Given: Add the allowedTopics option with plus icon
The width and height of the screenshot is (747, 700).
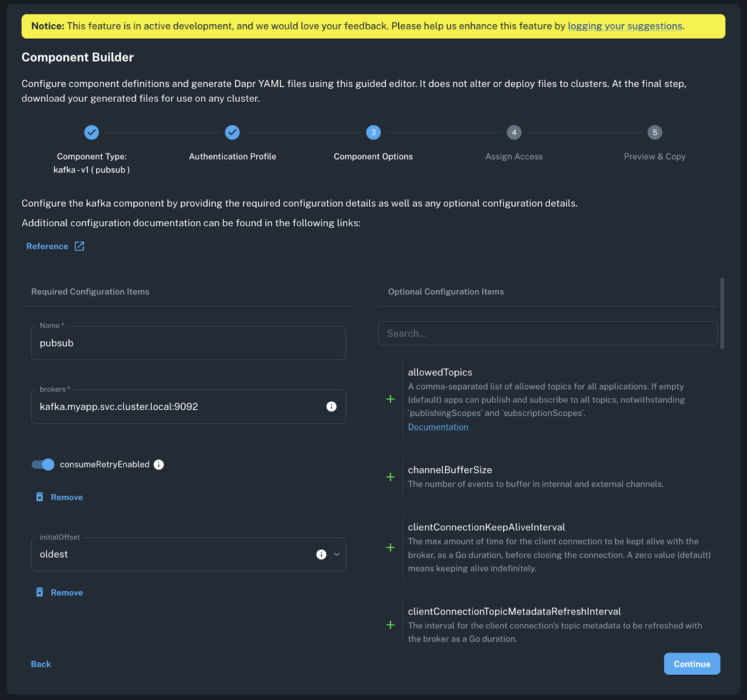Looking at the screenshot, I should click(390, 399).
